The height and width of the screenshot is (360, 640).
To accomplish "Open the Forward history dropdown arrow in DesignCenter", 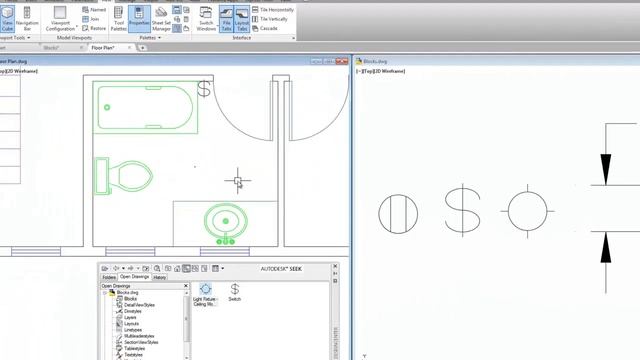I will point(138,268).
